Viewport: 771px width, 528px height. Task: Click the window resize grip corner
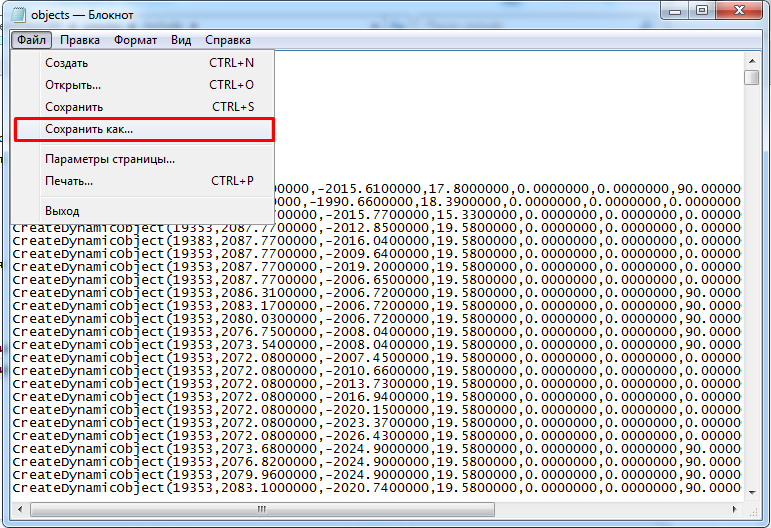(752, 511)
